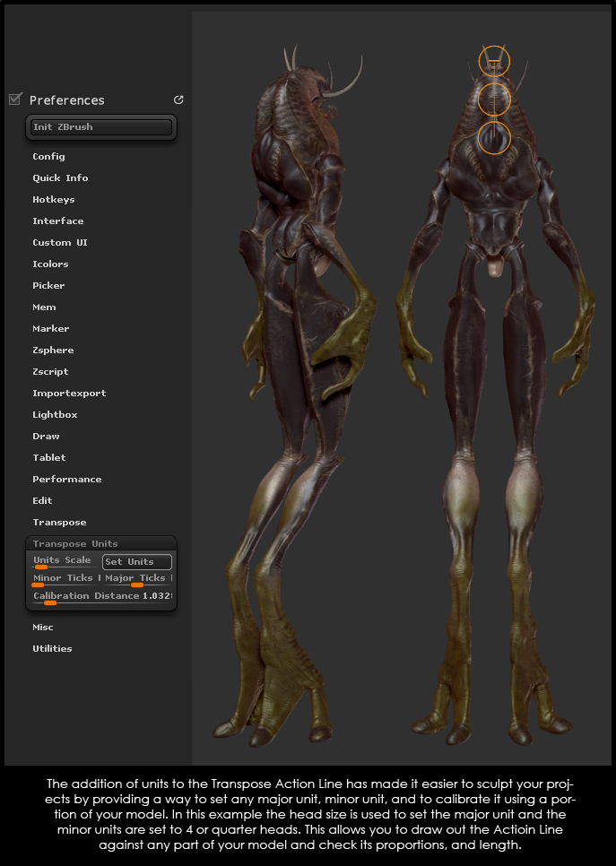Click the Set Units button
The image size is (616, 866).
click(137, 562)
